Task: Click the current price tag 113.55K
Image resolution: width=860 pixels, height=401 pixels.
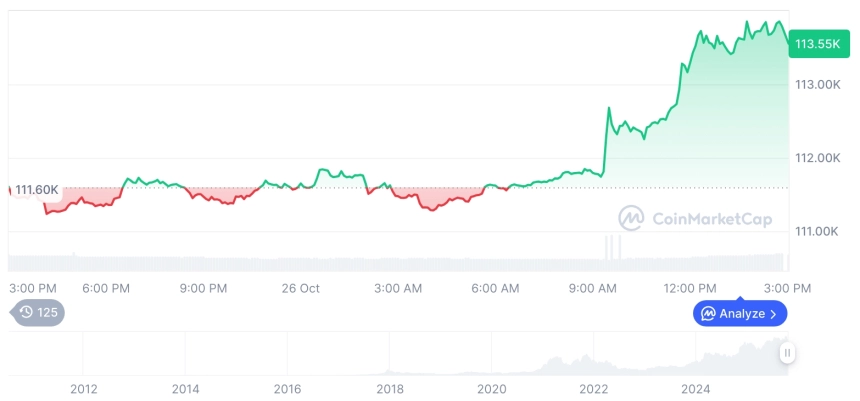Action: 816,44
